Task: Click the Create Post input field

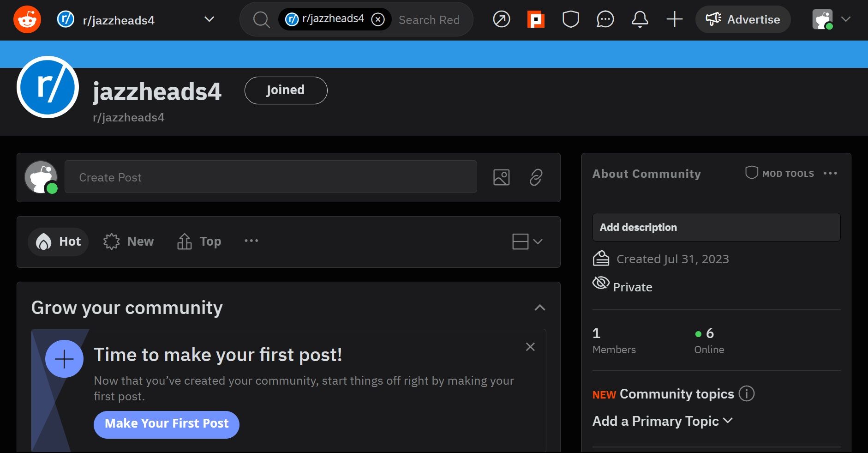Action: click(x=270, y=177)
